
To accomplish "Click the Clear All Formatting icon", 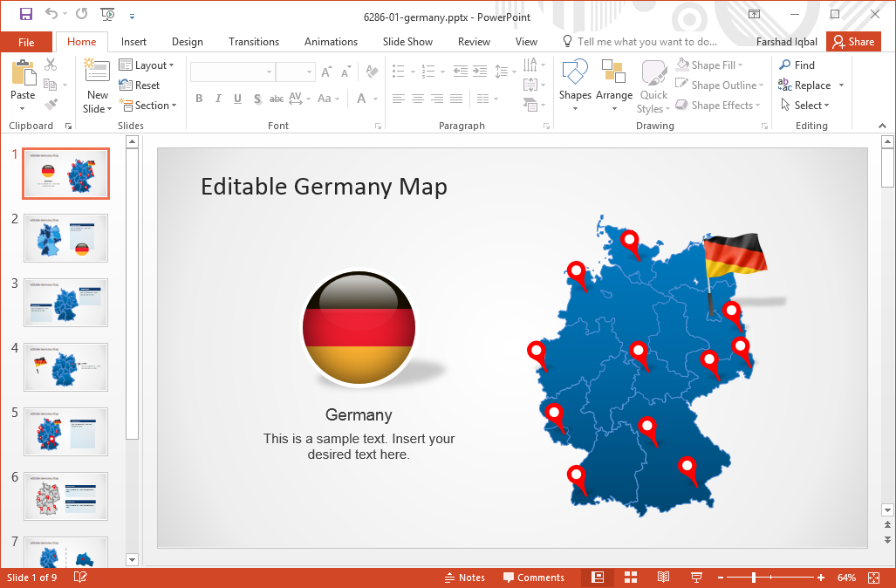I will pyautogui.click(x=372, y=72).
